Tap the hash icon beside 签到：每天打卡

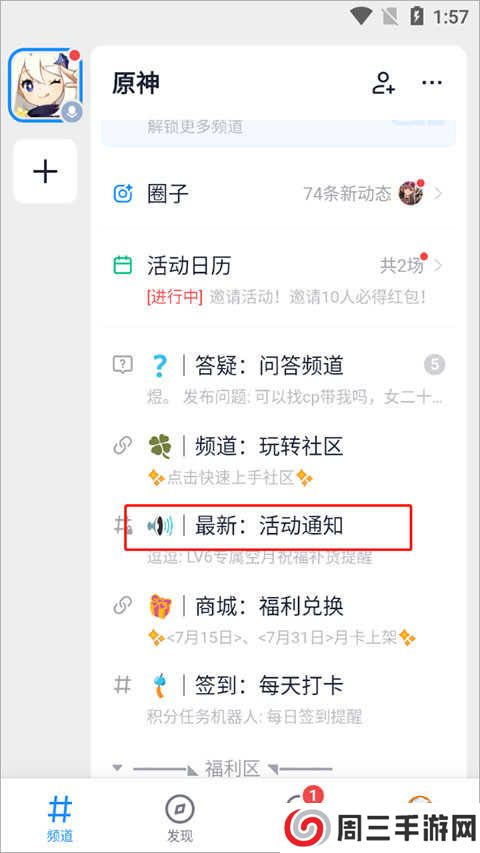[x=122, y=685]
